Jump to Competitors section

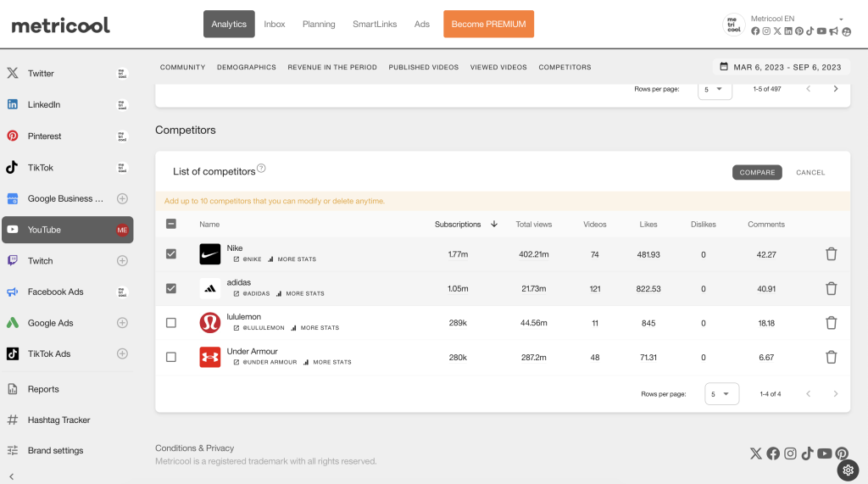pos(565,67)
